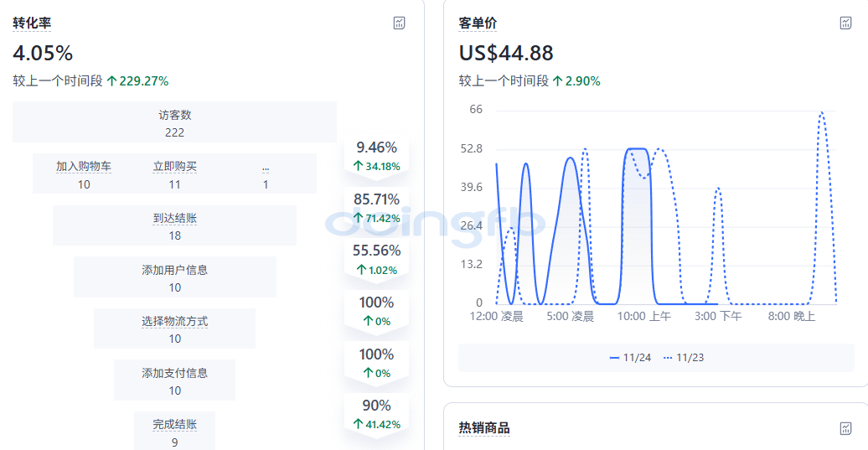Select the 添加支付信息 funnel step

[174, 380]
